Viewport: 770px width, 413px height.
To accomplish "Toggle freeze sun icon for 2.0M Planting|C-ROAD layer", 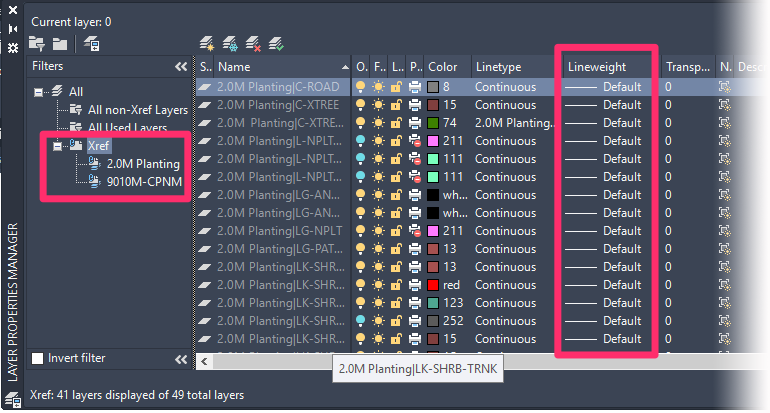I will click(378, 87).
